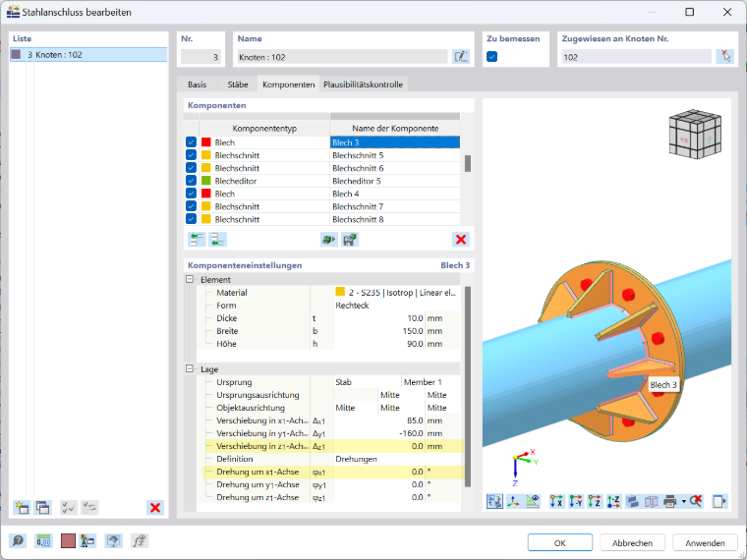
Task: Click the Anwenden button
Action: (x=705, y=543)
